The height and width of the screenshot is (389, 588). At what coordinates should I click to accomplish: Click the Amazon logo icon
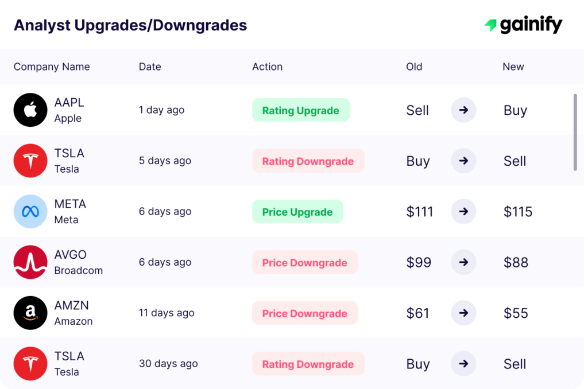(x=30, y=313)
